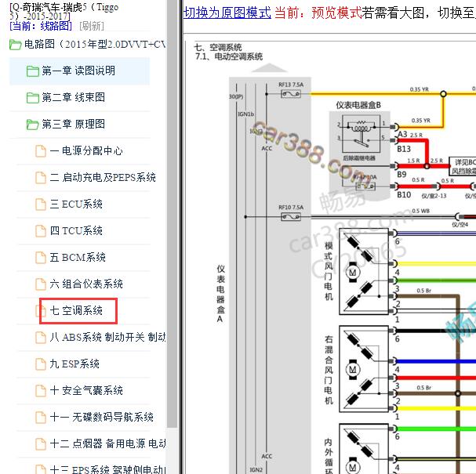Click document icon beside 四 TCU系统
The width and height of the screenshot is (476, 474).
(x=41, y=231)
